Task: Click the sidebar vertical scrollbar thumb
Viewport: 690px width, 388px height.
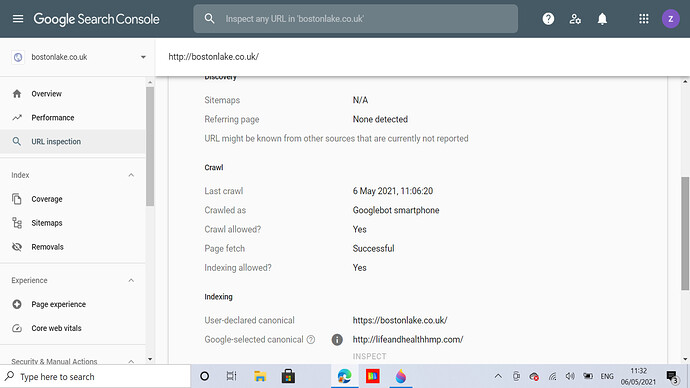Action: pos(150,146)
